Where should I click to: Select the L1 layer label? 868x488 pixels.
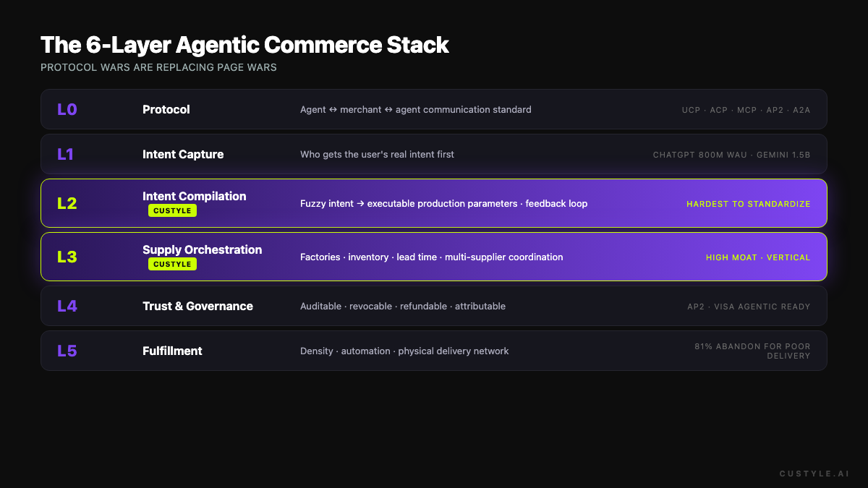[x=66, y=154]
